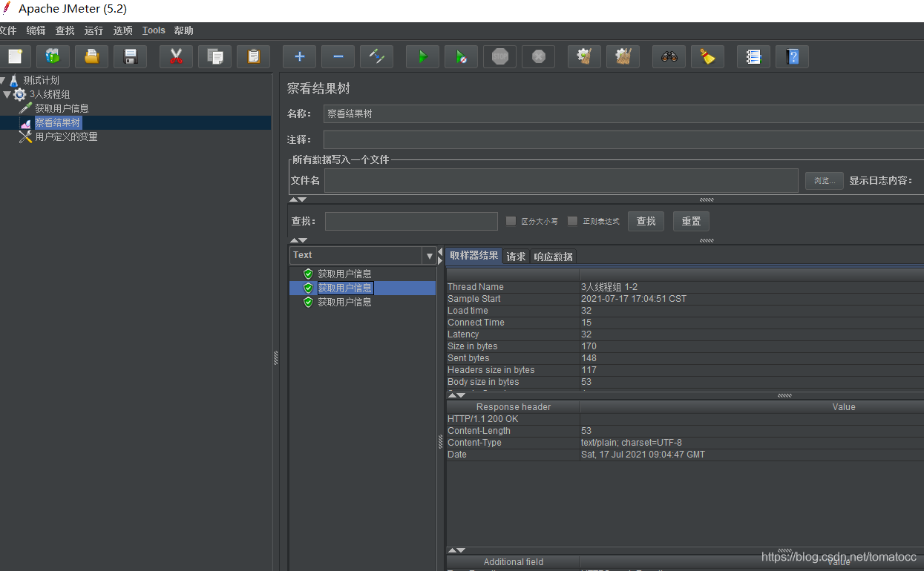
Task: Switch to 响应数据 tab
Action: (x=553, y=257)
